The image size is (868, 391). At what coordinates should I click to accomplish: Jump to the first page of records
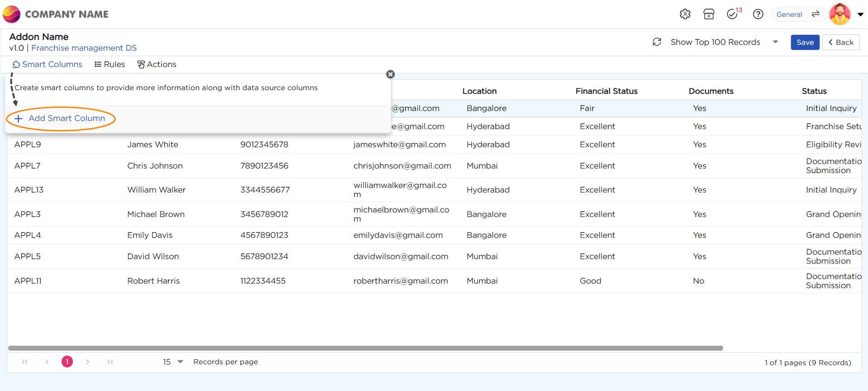click(x=25, y=362)
